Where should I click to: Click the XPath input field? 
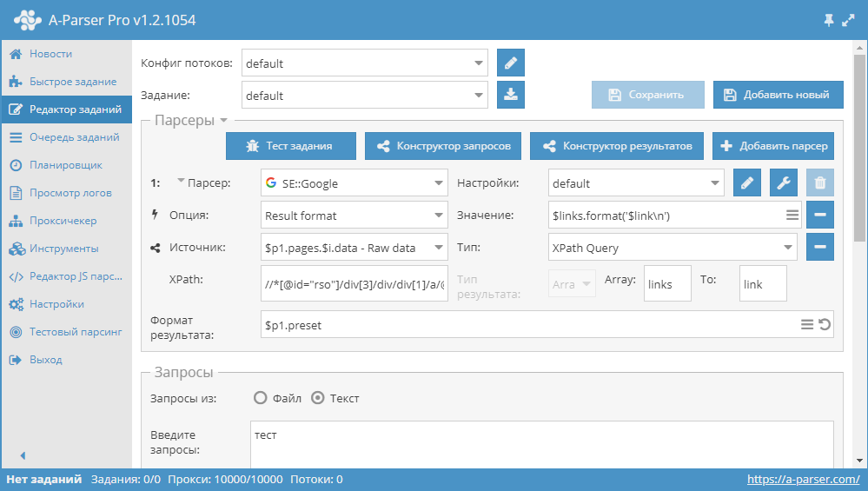pos(354,283)
